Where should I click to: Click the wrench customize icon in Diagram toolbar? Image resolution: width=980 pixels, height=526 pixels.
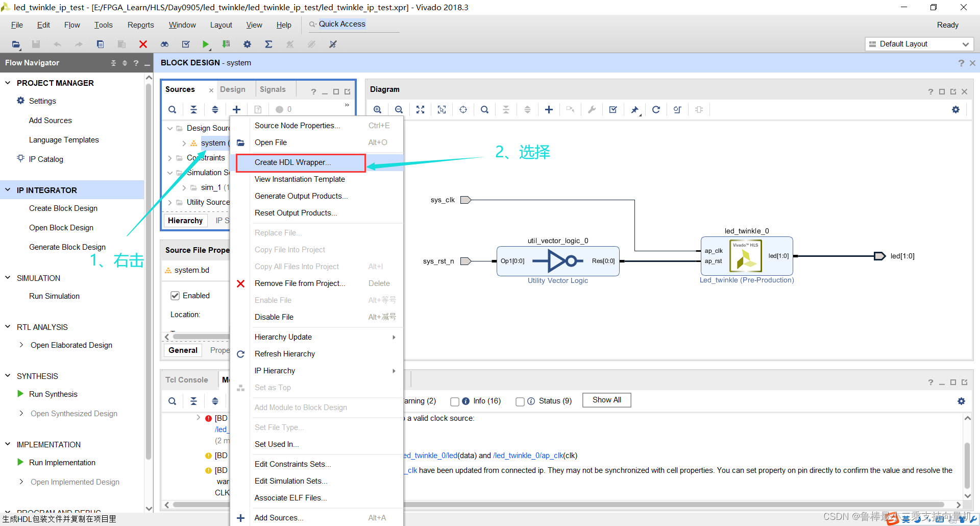point(592,109)
